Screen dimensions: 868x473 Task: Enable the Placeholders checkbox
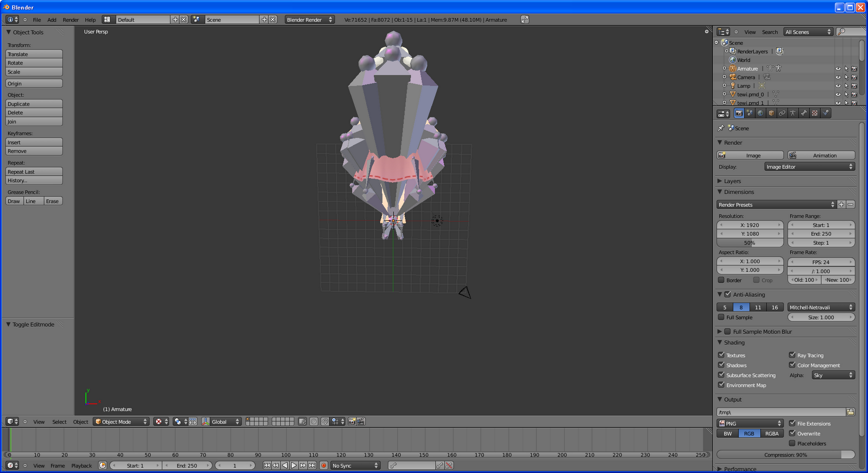(792, 443)
